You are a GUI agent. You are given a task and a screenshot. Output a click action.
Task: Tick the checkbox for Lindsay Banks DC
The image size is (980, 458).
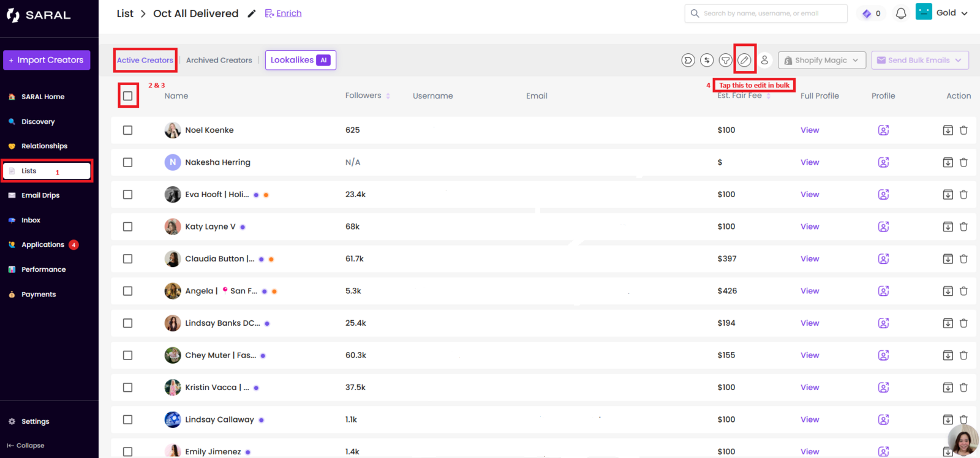point(127,323)
